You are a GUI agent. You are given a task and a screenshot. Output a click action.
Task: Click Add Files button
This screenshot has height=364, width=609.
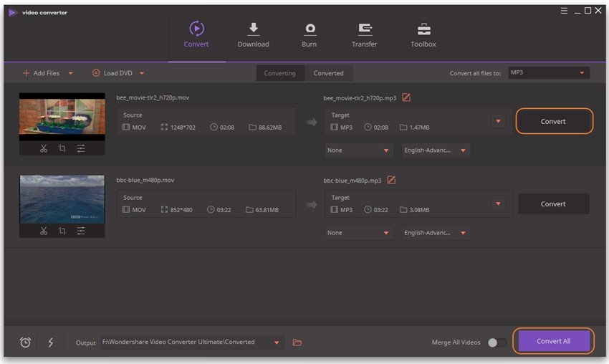coord(47,73)
